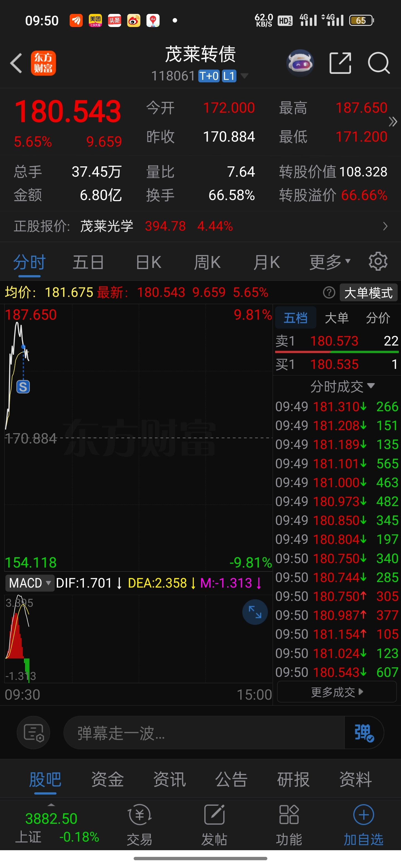401x868 pixels.
Task: Select the 分价 tab
Action: point(378,317)
